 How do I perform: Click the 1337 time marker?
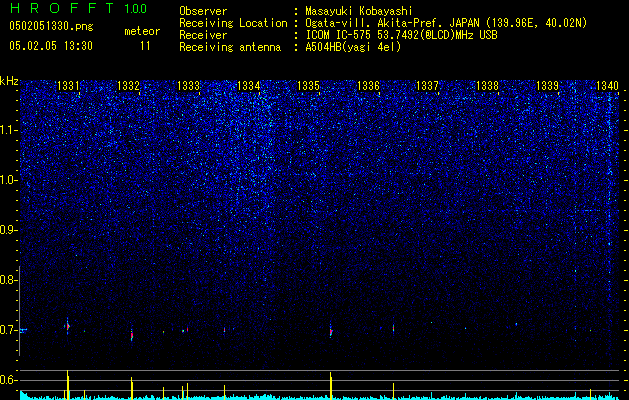pyautogui.click(x=428, y=86)
